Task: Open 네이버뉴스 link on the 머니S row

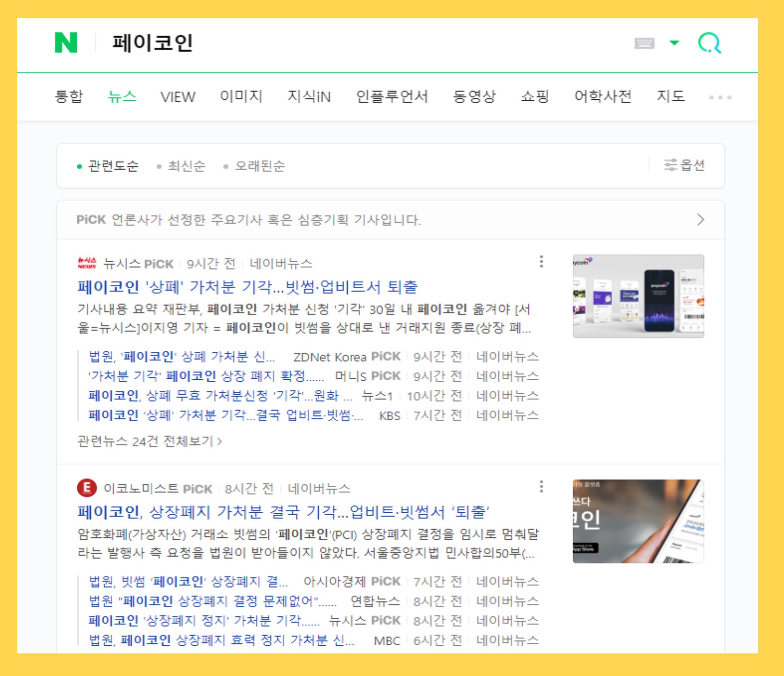Action: [x=507, y=376]
